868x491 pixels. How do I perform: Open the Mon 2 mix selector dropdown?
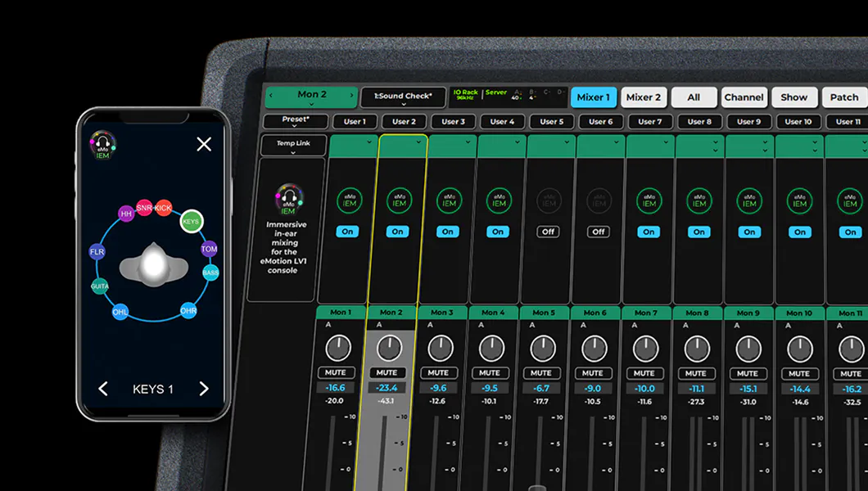312,97
